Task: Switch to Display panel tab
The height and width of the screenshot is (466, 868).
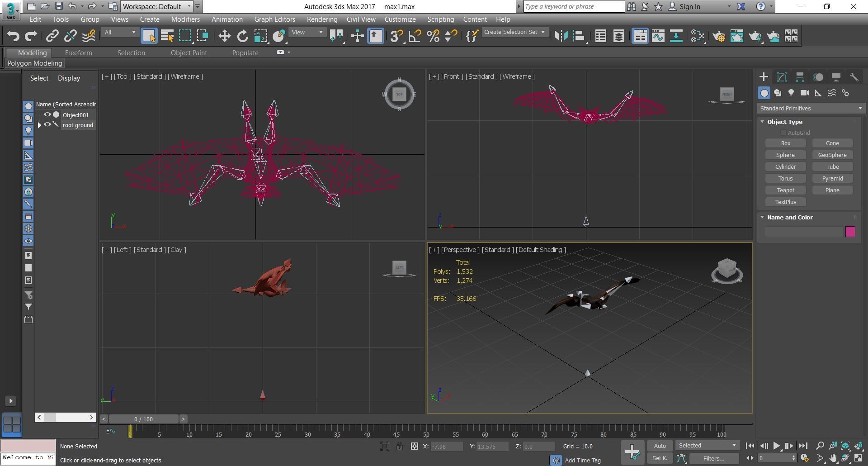Action: (x=836, y=77)
